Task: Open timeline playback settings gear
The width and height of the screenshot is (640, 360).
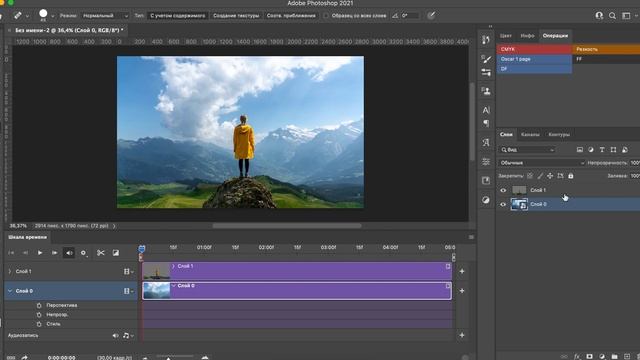Action: tap(84, 253)
